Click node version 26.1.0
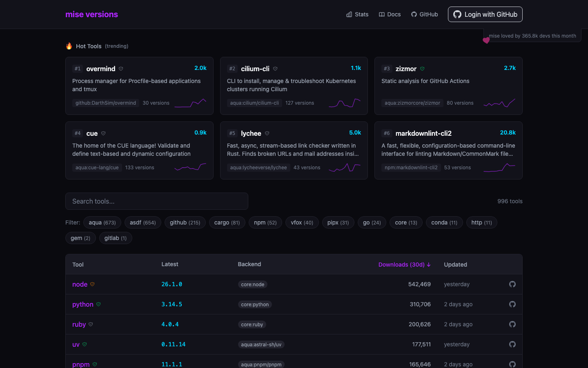Image resolution: width=588 pixels, height=368 pixels. (x=172, y=284)
